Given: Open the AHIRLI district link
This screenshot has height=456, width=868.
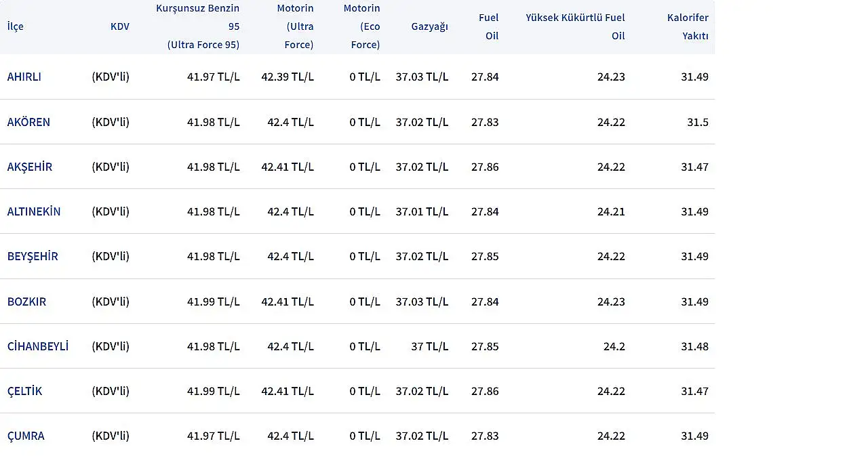Looking at the screenshot, I should pyautogui.click(x=24, y=77).
